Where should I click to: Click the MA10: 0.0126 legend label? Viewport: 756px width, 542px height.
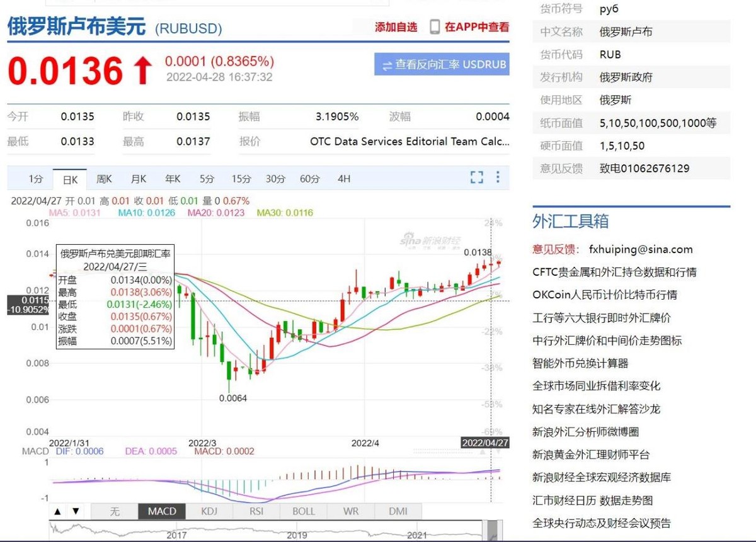tap(147, 213)
